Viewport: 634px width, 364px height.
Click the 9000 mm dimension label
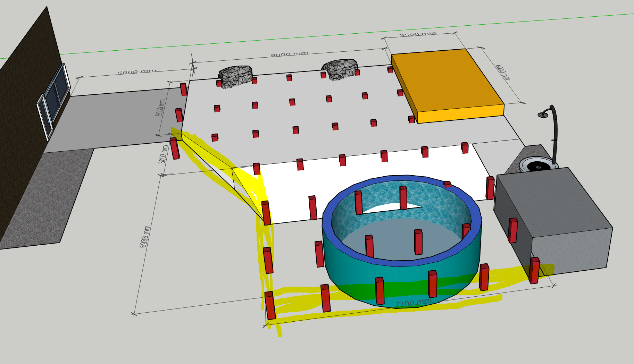click(x=290, y=54)
